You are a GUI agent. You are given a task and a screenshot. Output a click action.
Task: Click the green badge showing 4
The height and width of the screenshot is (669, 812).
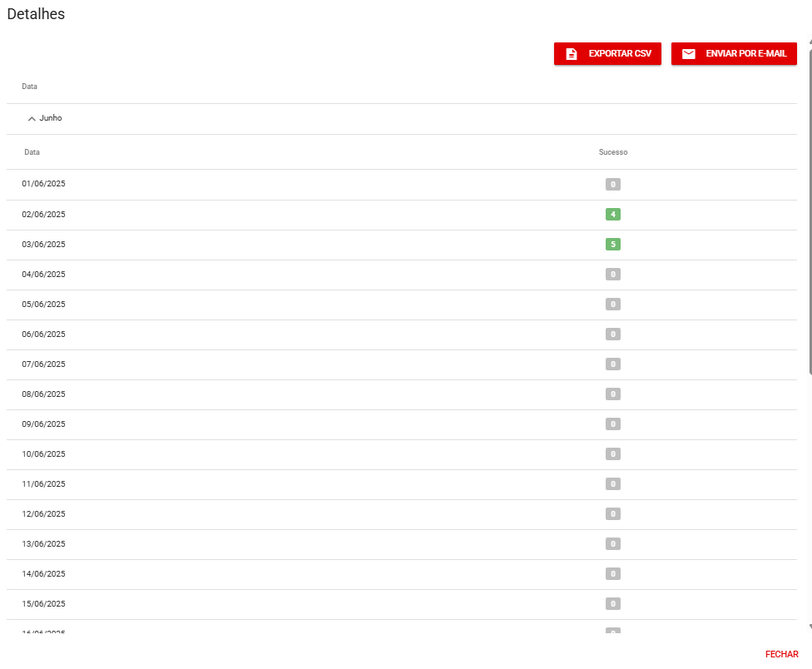pyautogui.click(x=613, y=215)
